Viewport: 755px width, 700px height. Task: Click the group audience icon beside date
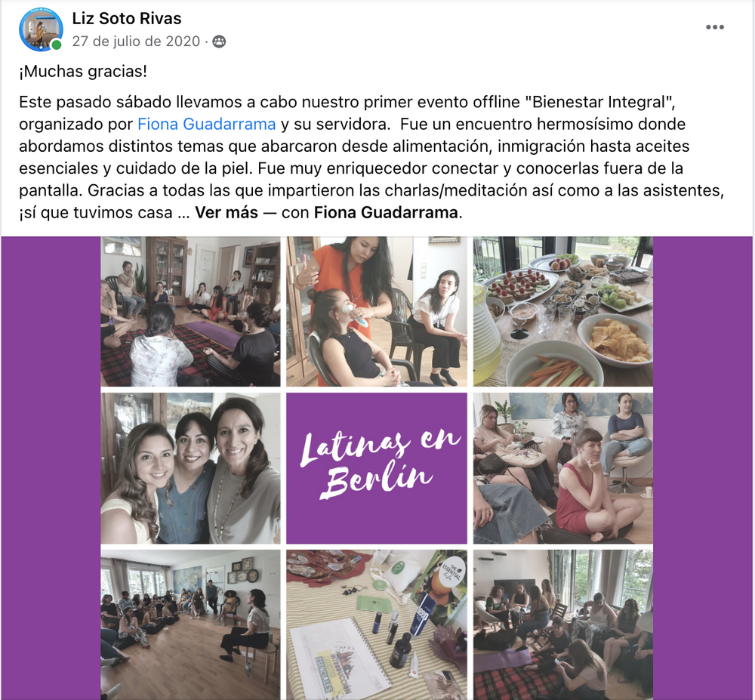(219, 42)
